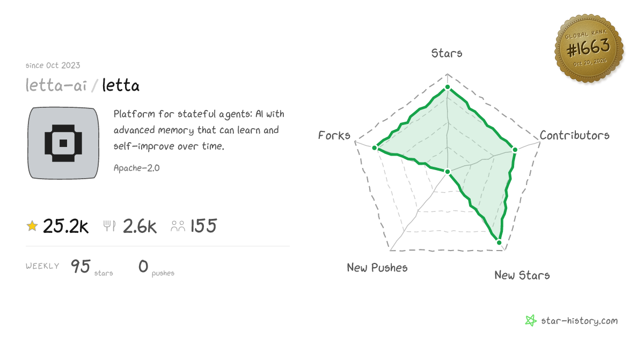Click the contributors people icon beside 155
Viewport: 644px width, 338px height.
tap(178, 226)
